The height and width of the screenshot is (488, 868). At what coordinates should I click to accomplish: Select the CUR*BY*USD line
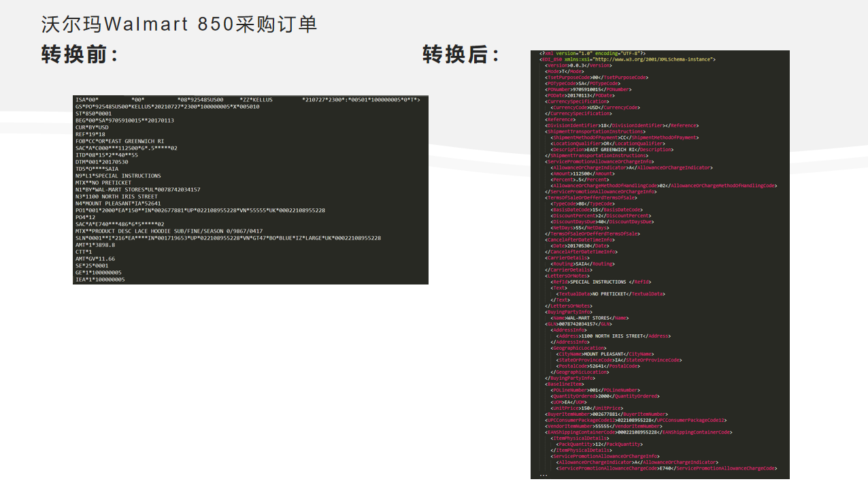(92, 127)
